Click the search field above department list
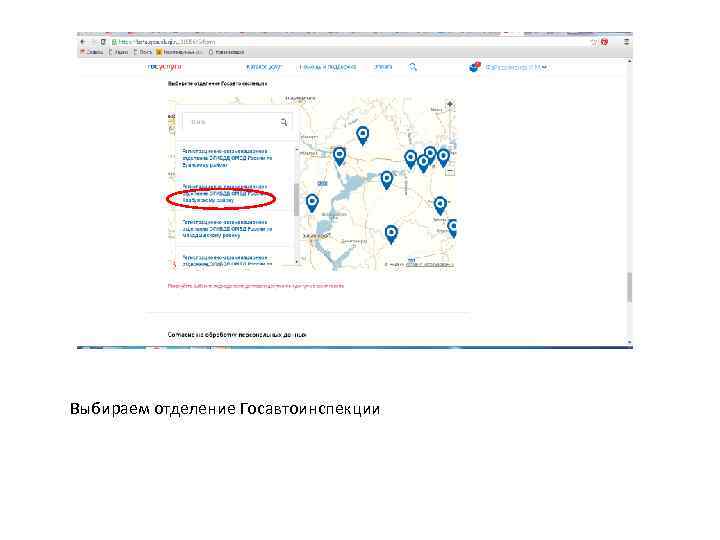 point(237,122)
